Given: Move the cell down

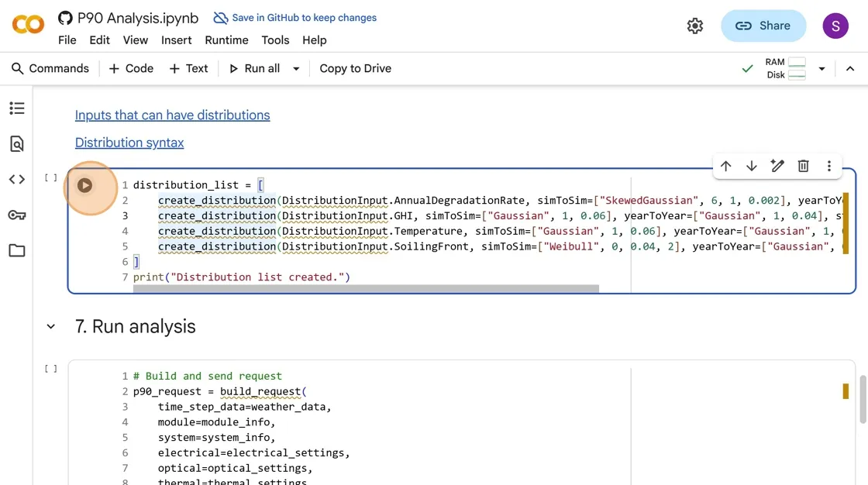Looking at the screenshot, I should (x=751, y=166).
